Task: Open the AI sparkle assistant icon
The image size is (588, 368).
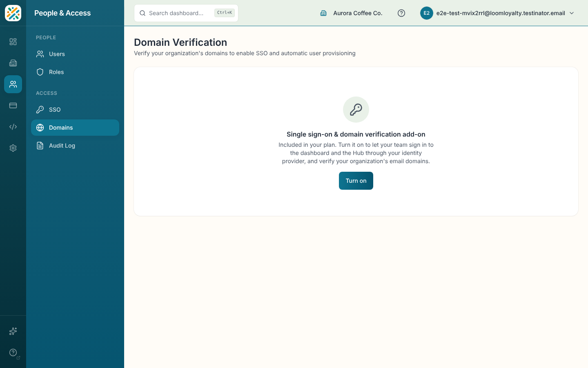Action: (13, 331)
